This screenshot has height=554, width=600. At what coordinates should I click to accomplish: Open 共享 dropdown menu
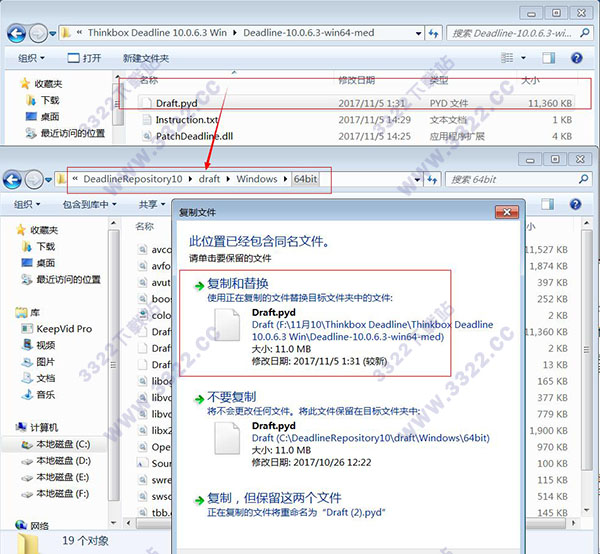(x=152, y=204)
